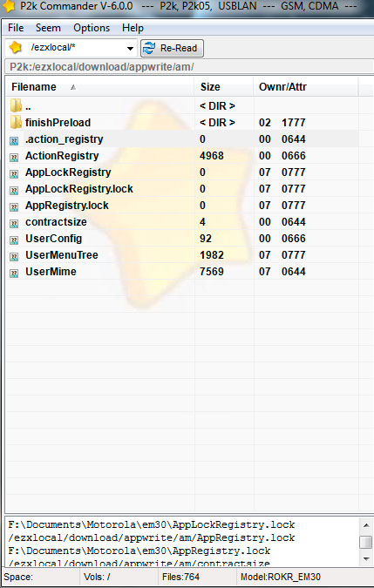
Task: Sort by the Filename column header
Action: pos(99,87)
